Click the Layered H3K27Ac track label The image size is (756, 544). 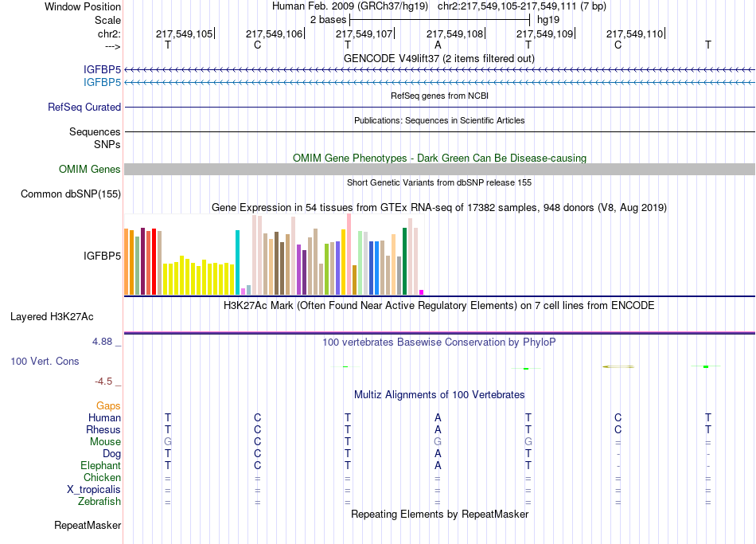click(x=52, y=317)
